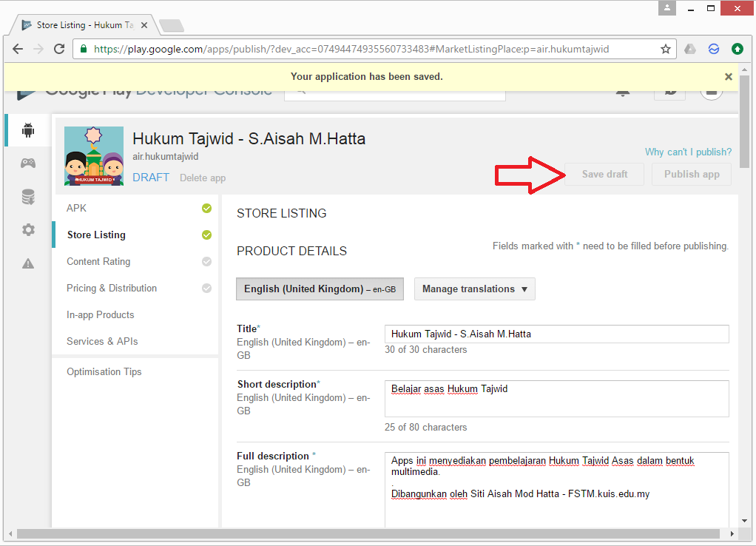Open the Android apps sidebar icon
756x546 pixels.
pos(28,130)
